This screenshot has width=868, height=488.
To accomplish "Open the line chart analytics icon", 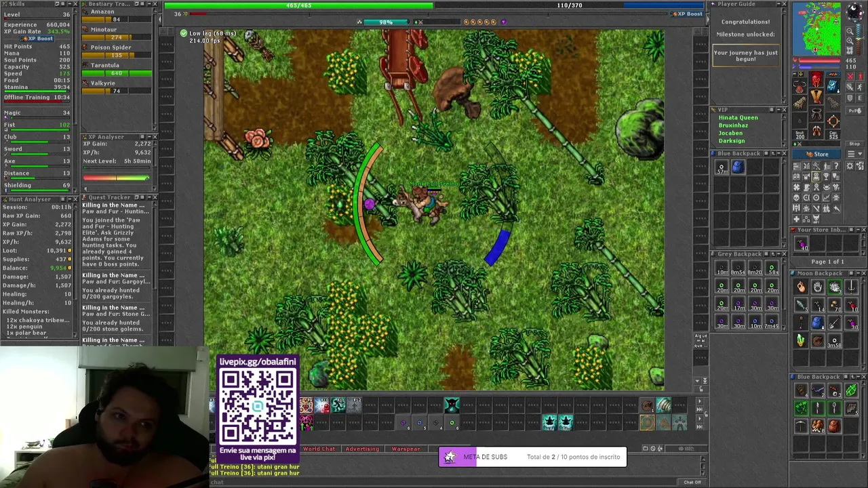I will tap(826, 197).
